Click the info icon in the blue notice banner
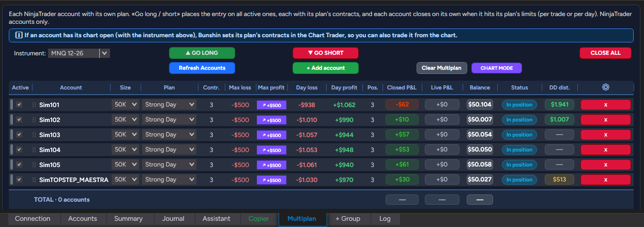This screenshot has height=227, width=644. click(19, 35)
